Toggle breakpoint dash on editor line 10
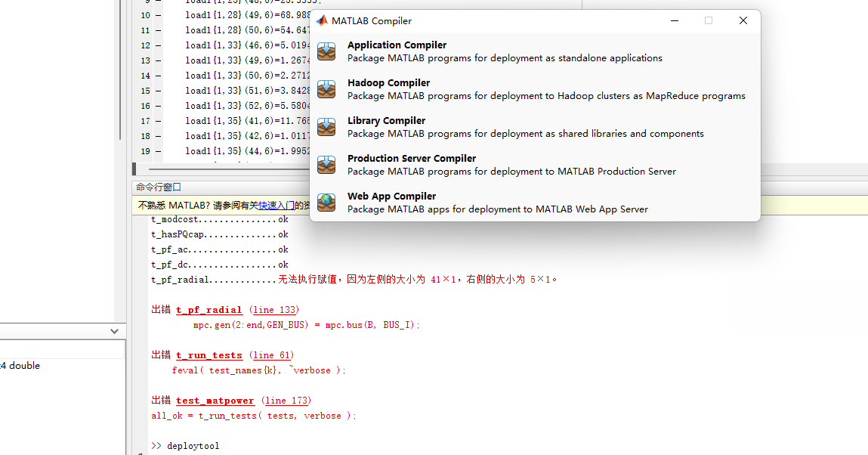868x455 pixels. 159,16
